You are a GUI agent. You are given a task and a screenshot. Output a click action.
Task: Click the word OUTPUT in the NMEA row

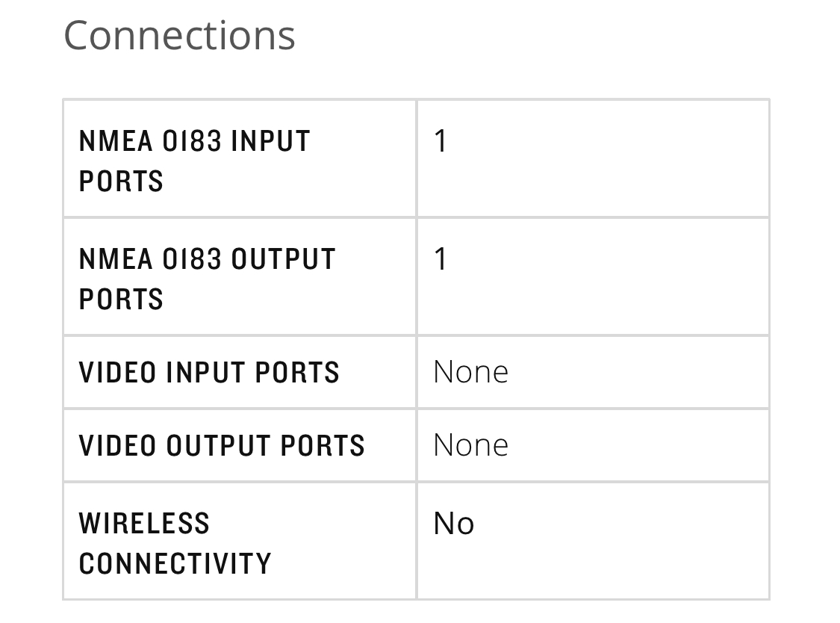click(283, 259)
